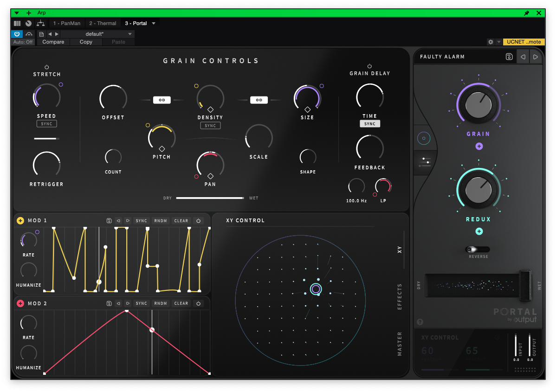
Task: Click Auto: Off button
Action: coord(23,42)
